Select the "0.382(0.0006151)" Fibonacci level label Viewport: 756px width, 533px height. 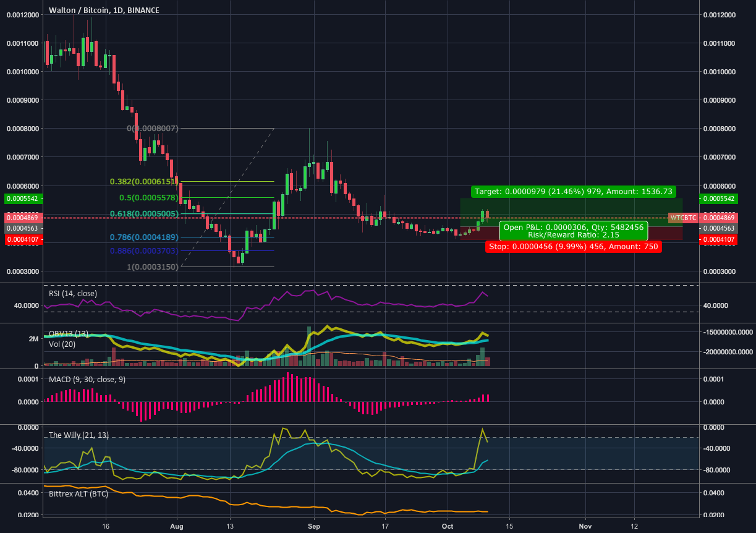point(144,182)
